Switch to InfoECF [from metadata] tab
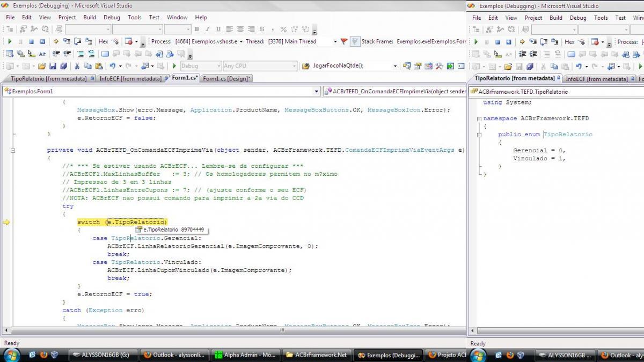Viewport: 644px width, 362px height. [x=130, y=79]
